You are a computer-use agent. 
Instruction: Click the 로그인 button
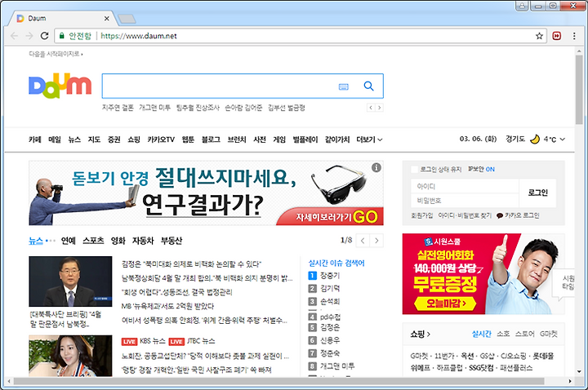coord(537,193)
